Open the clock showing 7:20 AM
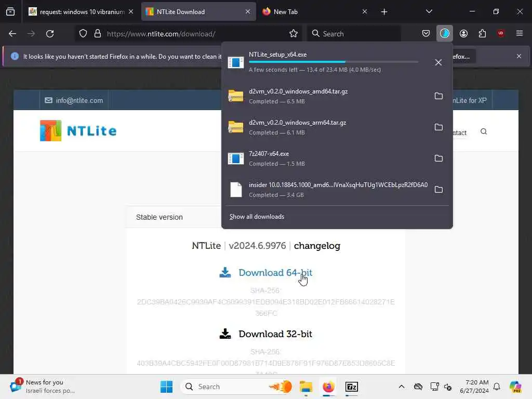This screenshot has width=532, height=399. click(474, 387)
